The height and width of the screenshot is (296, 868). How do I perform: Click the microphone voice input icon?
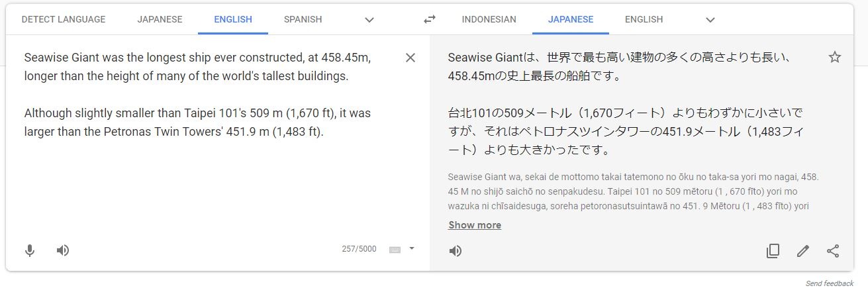30,250
